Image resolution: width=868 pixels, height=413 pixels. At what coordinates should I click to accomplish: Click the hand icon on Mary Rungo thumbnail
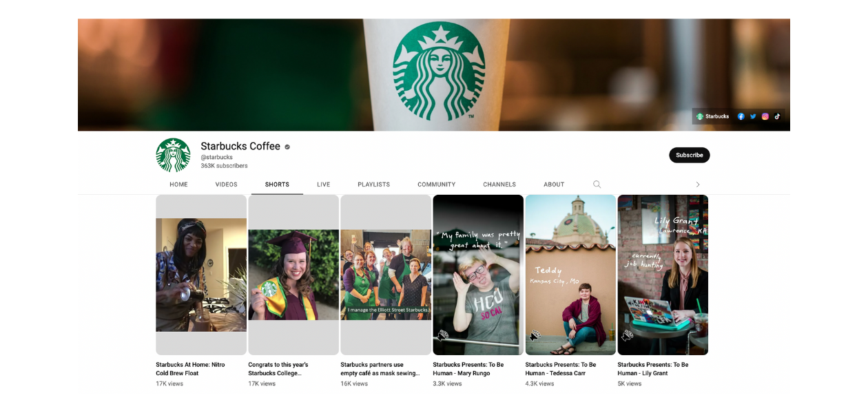[442, 335]
